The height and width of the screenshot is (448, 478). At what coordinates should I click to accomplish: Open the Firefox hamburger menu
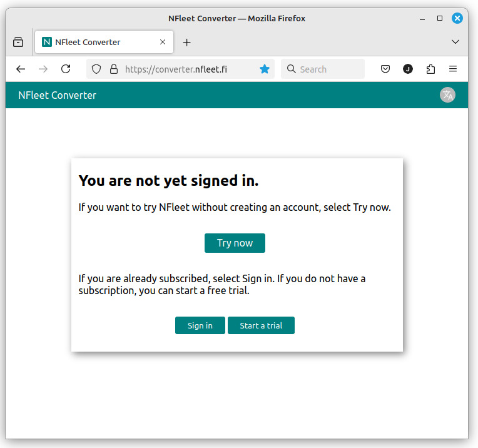coord(453,69)
